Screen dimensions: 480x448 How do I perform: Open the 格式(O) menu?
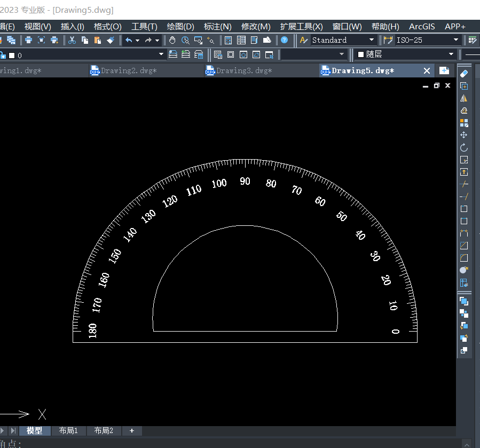tap(107, 27)
